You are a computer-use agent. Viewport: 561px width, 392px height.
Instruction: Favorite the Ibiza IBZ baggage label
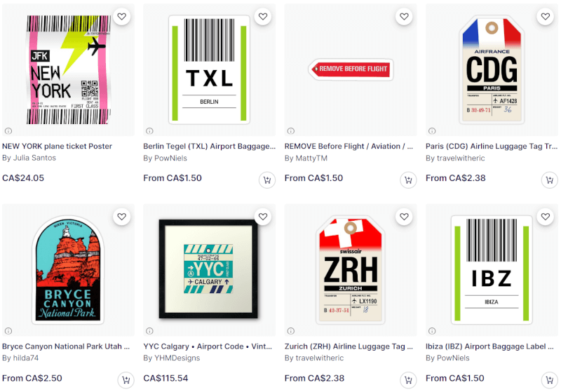[546, 217]
